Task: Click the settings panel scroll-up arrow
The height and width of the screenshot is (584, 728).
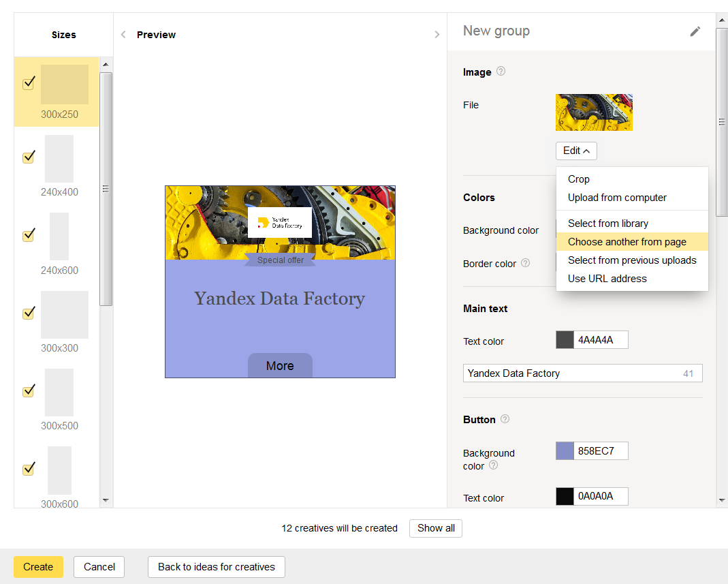Action: point(722,20)
